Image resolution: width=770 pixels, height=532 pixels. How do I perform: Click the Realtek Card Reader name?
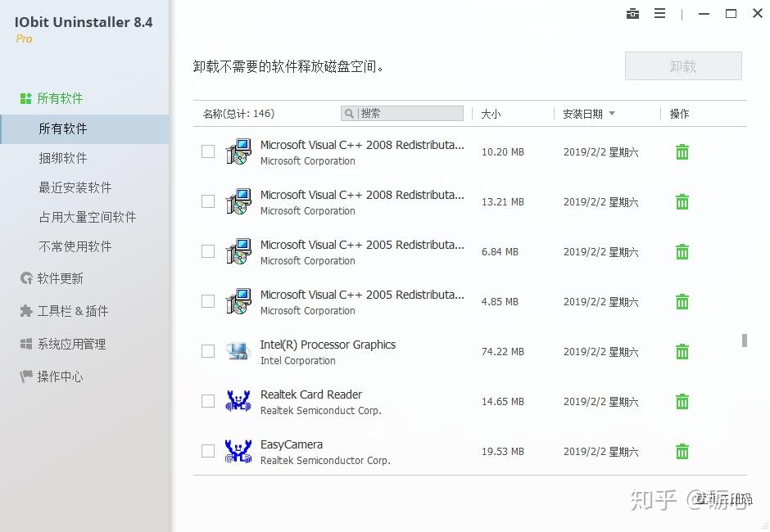pyautogui.click(x=310, y=394)
